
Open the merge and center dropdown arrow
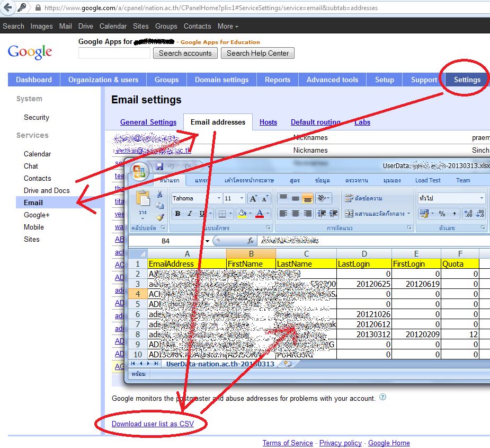pyautogui.click(x=408, y=214)
